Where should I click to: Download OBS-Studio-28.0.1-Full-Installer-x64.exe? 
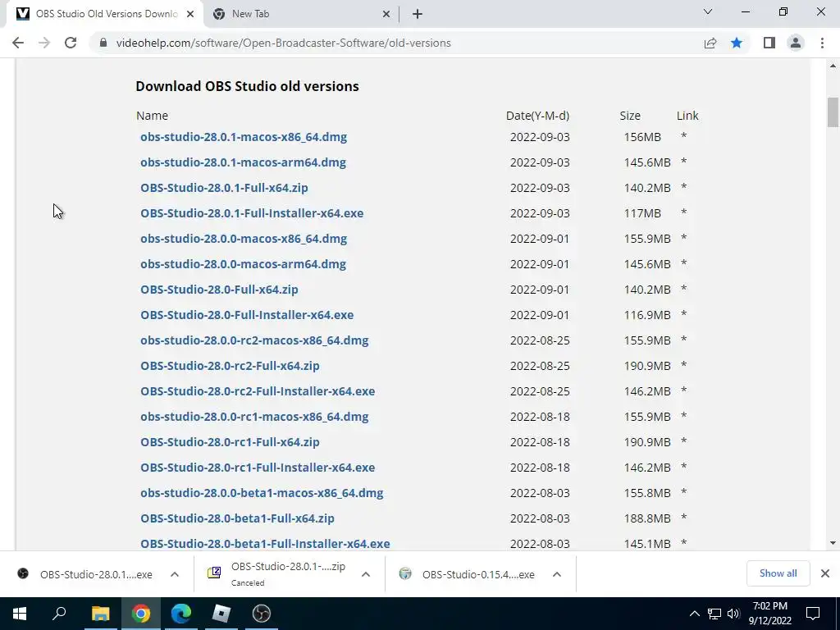tap(252, 213)
